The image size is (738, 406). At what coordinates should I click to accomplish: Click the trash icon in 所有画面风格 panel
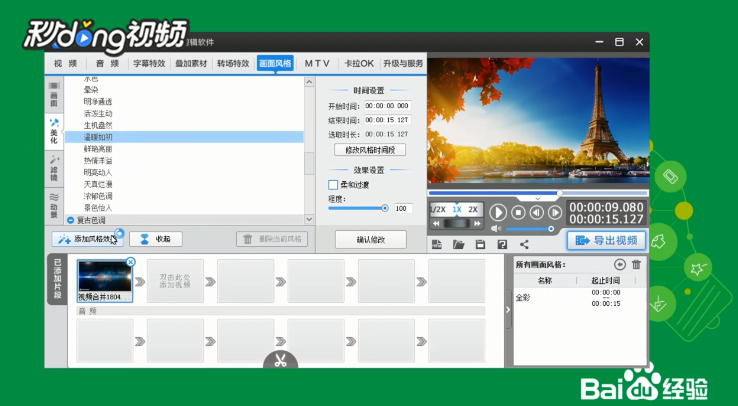[x=636, y=264]
